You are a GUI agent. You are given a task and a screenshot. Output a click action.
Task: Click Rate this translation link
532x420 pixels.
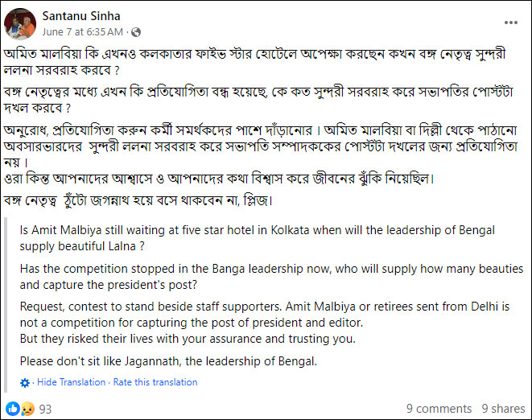(155, 382)
